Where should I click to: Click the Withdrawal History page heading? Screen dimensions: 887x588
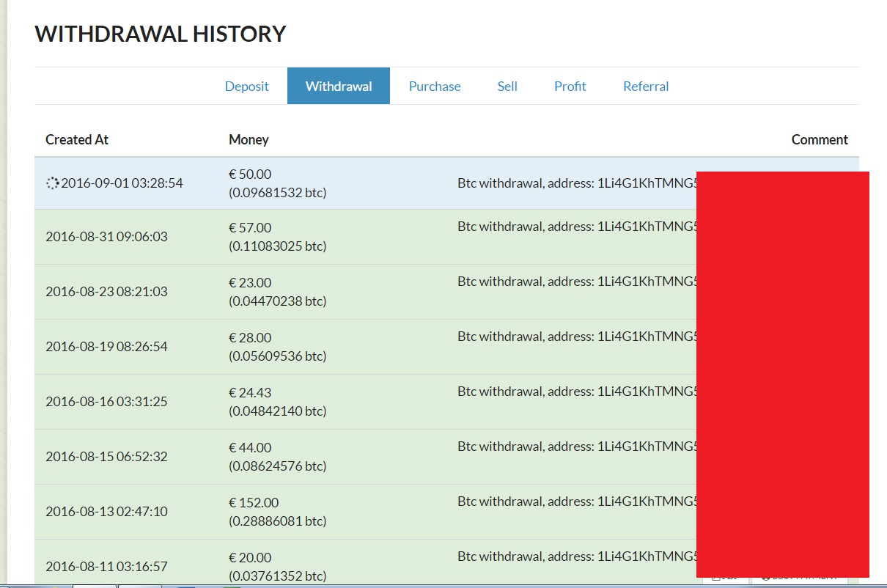coord(160,34)
